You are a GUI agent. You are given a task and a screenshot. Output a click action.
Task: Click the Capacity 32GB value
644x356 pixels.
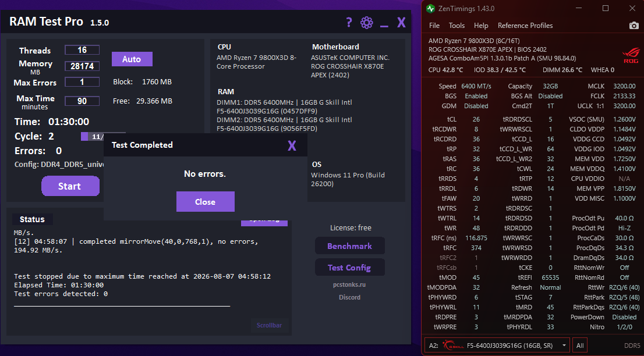[x=550, y=86]
